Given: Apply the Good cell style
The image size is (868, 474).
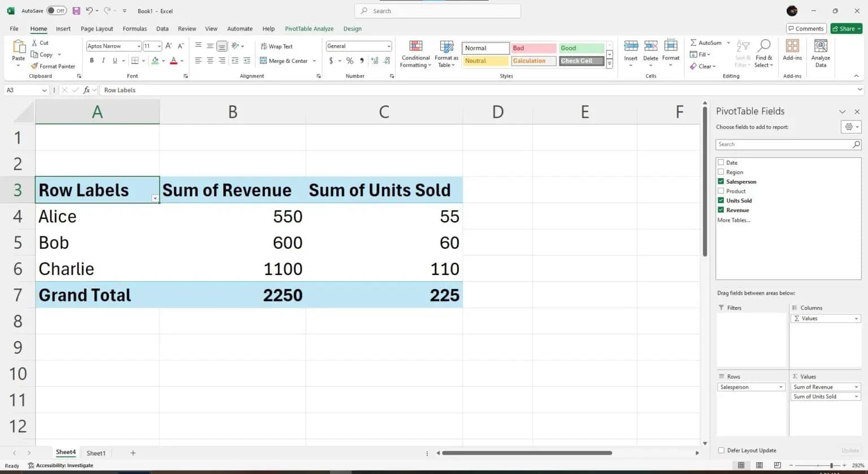Looking at the screenshot, I should tap(581, 48).
